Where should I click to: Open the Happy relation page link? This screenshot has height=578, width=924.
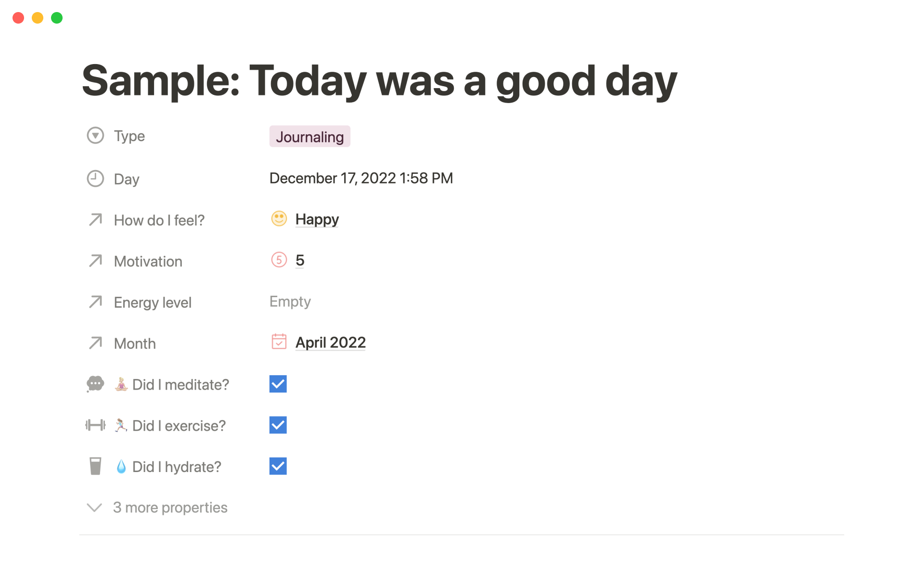point(317,220)
